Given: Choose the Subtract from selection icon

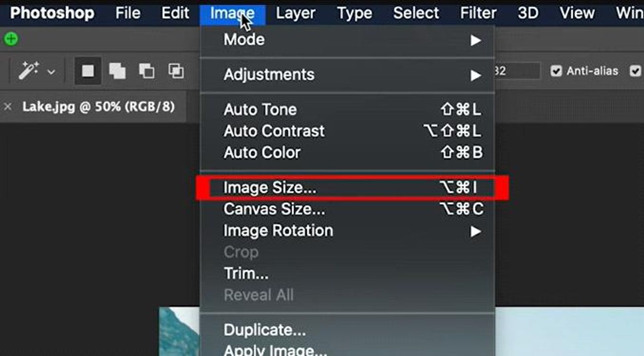Looking at the screenshot, I should [147, 71].
